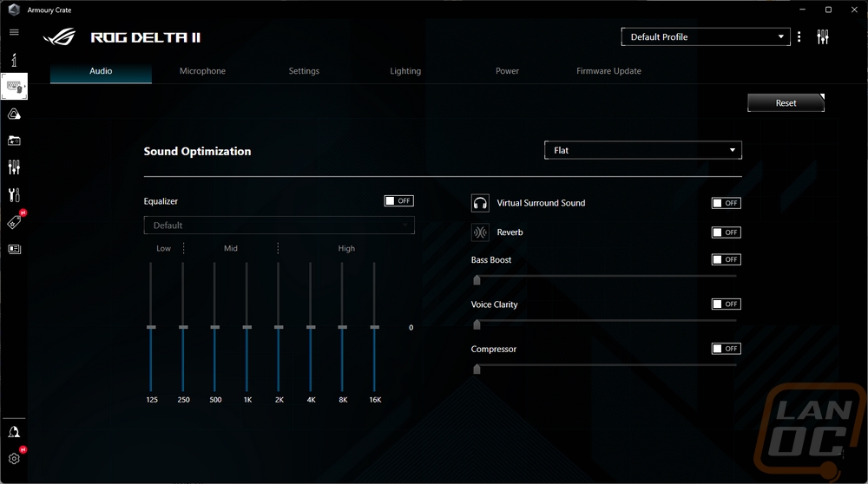Click the Equalizer label

pyautogui.click(x=161, y=201)
